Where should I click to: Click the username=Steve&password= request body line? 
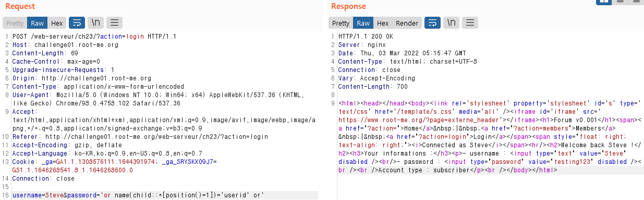[138, 195]
